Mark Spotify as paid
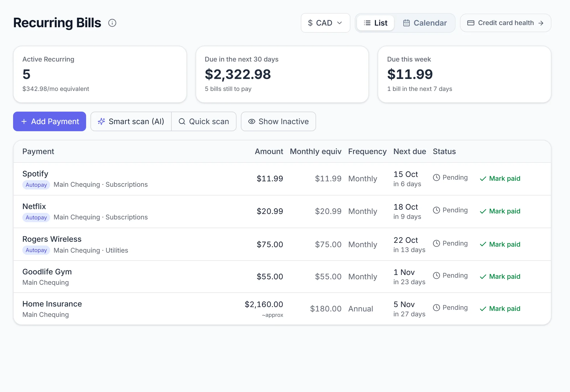Viewport: 570px width, 392px height. (x=500, y=179)
